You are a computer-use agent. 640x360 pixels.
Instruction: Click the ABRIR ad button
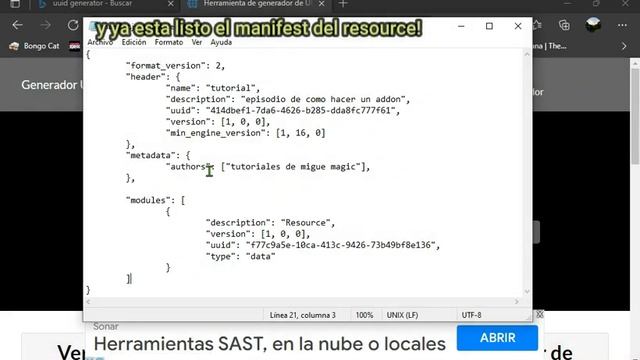[497, 338]
